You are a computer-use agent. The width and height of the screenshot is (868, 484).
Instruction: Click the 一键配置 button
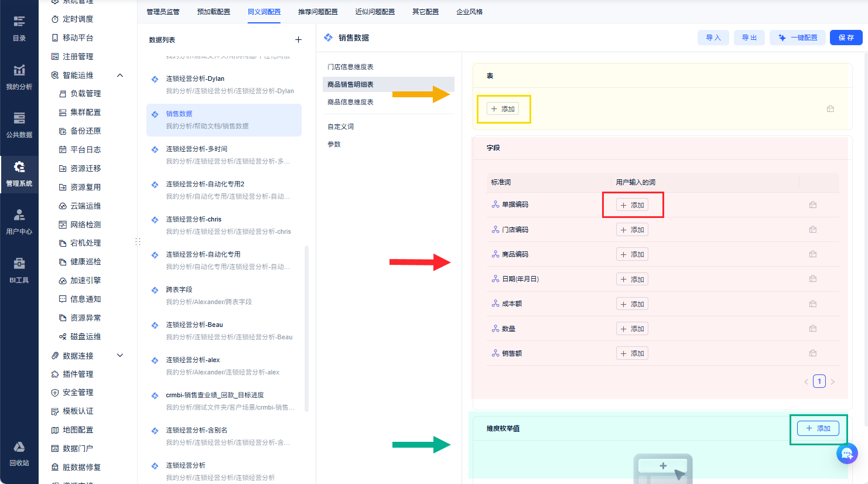(798, 38)
